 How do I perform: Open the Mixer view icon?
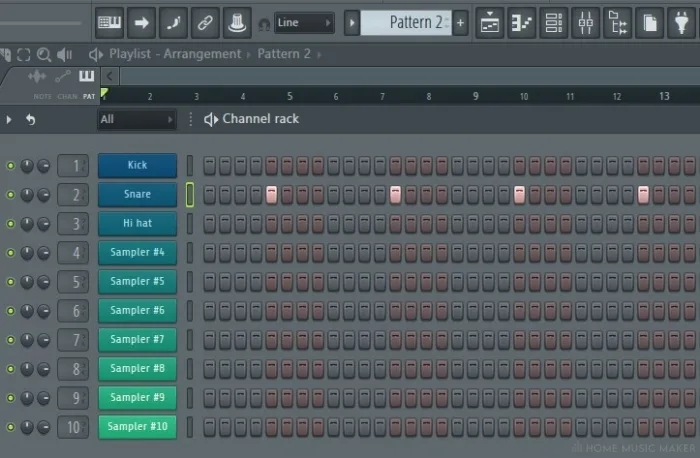coord(586,22)
